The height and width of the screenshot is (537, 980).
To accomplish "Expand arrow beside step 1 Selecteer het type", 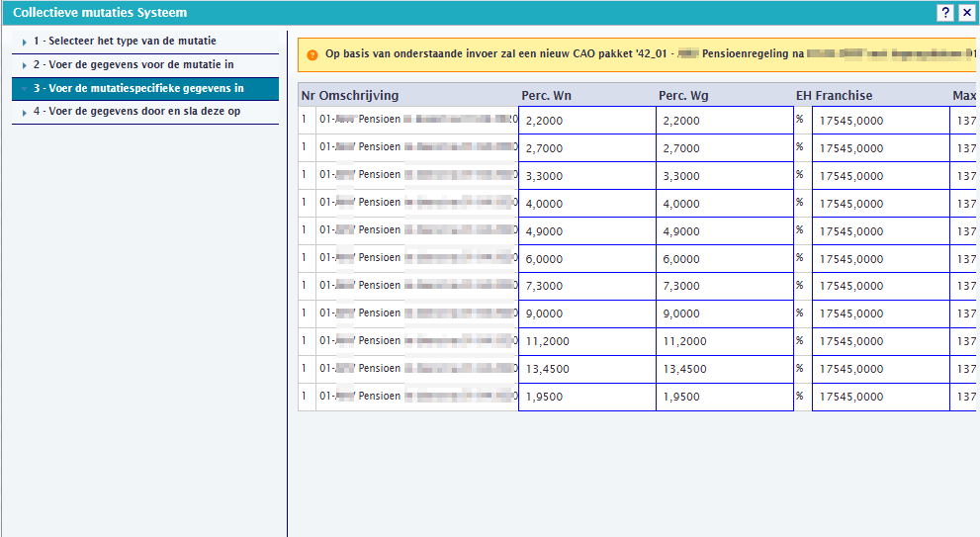I will 25,42.
